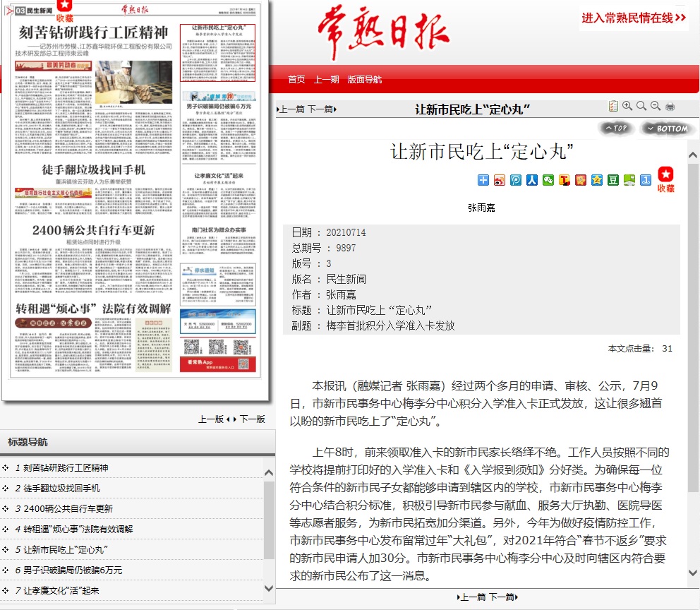This screenshot has height=610, width=700.
Task: Open headline 1 刻苦钻研践行工匠精神
Action: pyautogui.click(x=66, y=467)
